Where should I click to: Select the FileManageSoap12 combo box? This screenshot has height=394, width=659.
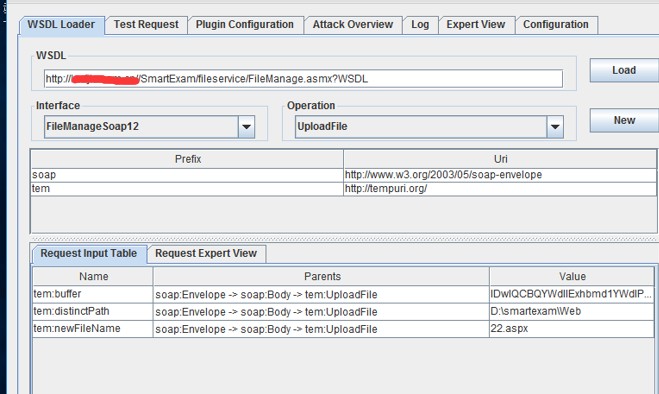click(149, 127)
